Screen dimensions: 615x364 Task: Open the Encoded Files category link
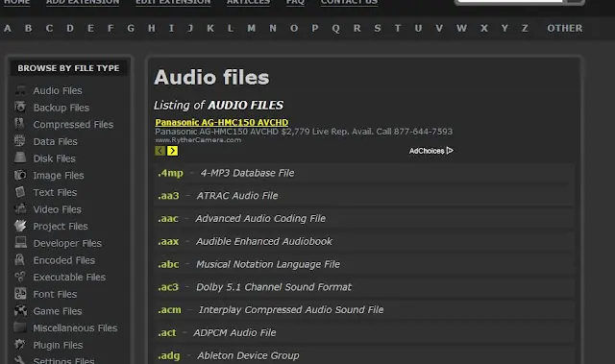[x=64, y=260]
